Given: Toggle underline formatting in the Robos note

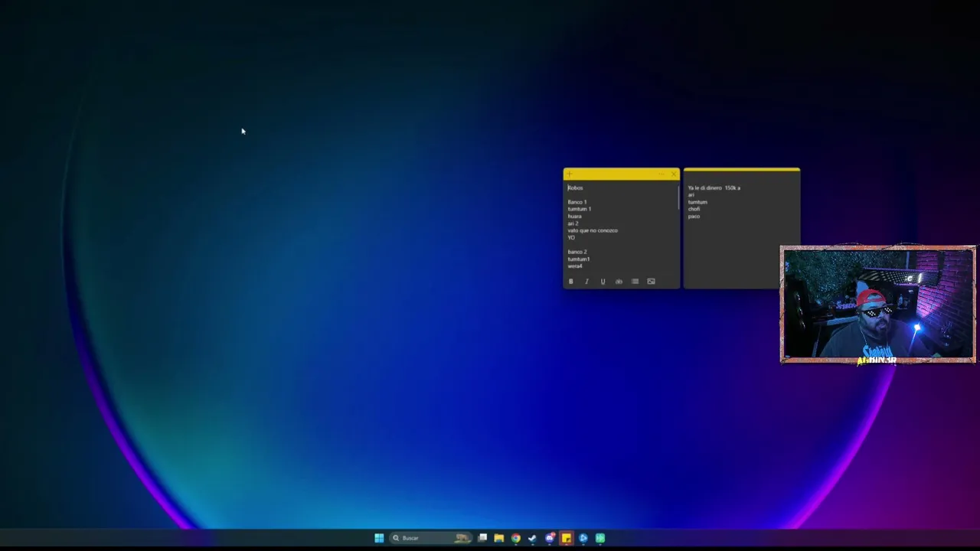Looking at the screenshot, I should pos(603,282).
